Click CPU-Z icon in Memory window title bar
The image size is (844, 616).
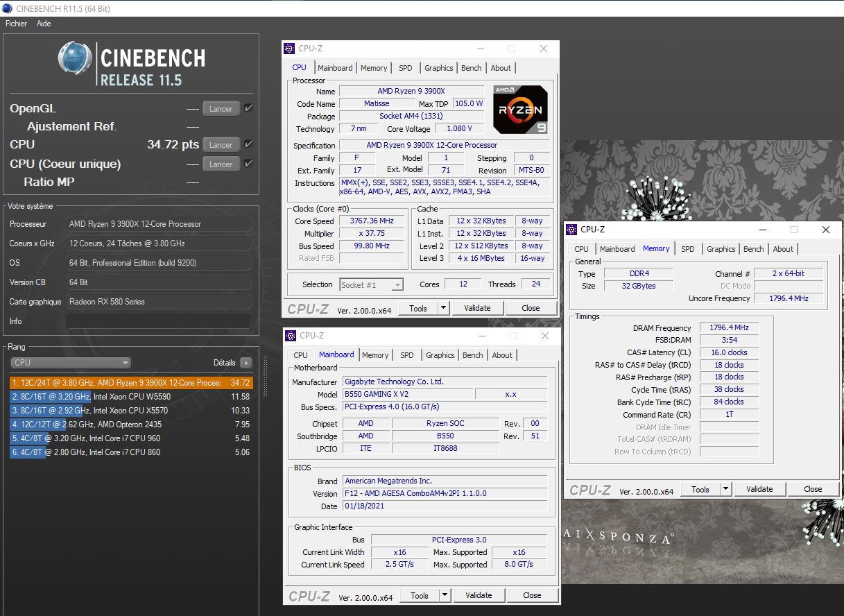coord(573,230)
